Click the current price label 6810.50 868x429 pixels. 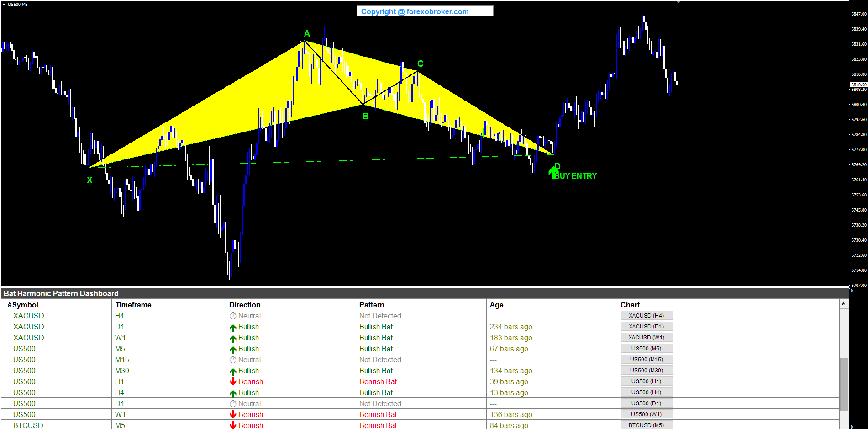click(x=858, y=85)
